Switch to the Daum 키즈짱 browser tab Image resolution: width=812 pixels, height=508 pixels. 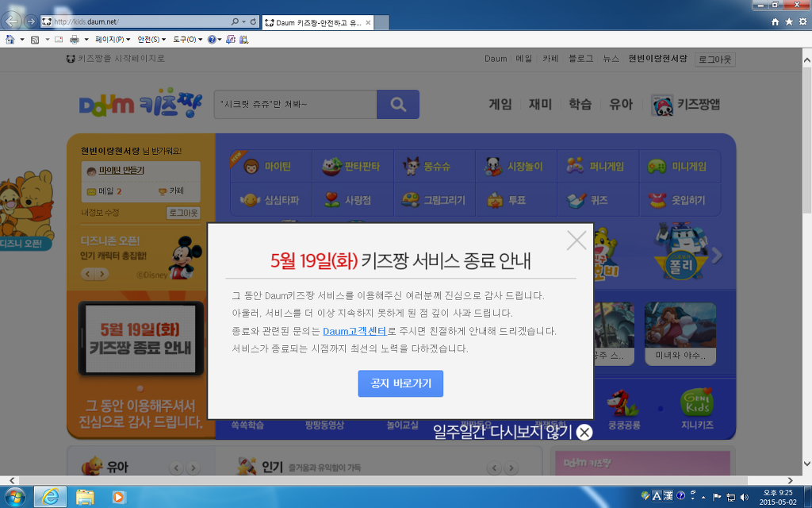pos(317,22)
